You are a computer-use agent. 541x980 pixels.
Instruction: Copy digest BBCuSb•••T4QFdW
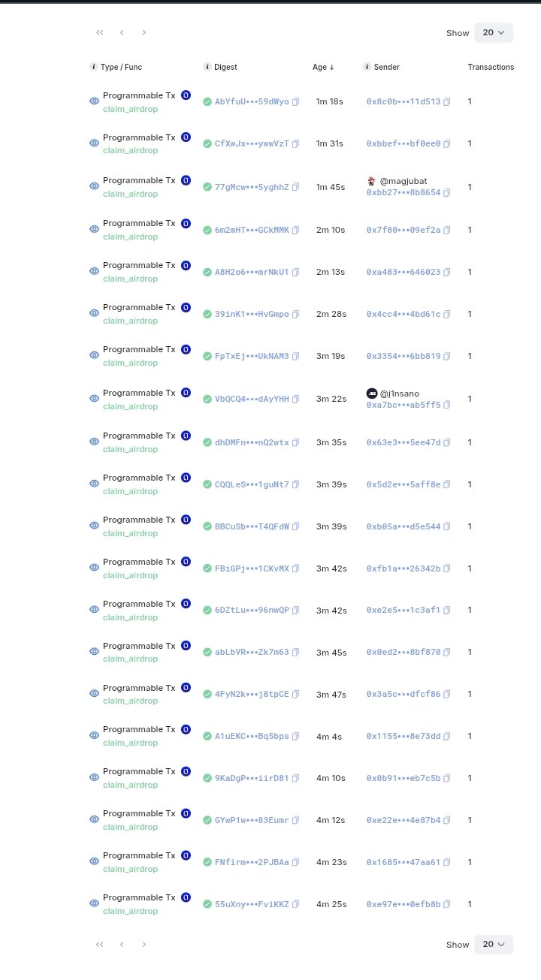tap(295, 526)
